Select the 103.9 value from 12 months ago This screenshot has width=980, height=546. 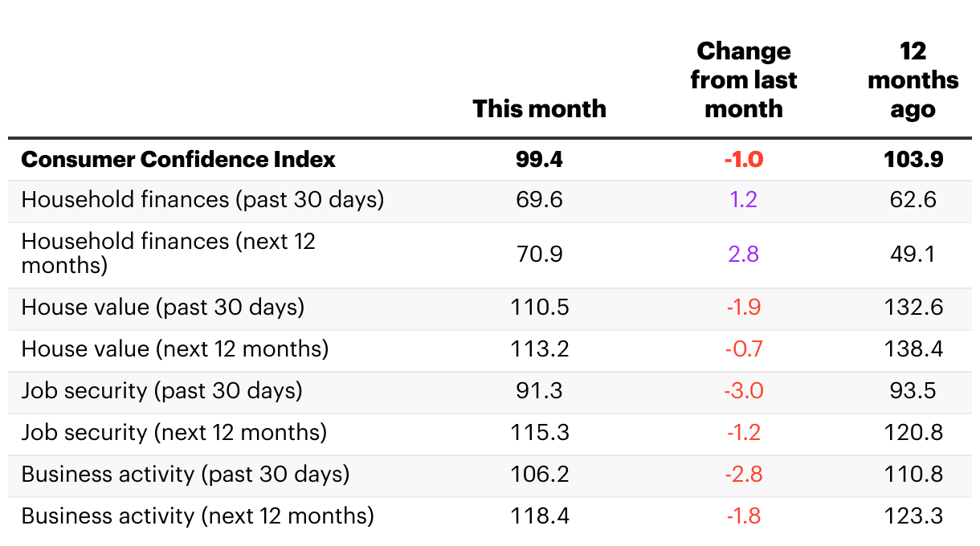coord(913,159)
